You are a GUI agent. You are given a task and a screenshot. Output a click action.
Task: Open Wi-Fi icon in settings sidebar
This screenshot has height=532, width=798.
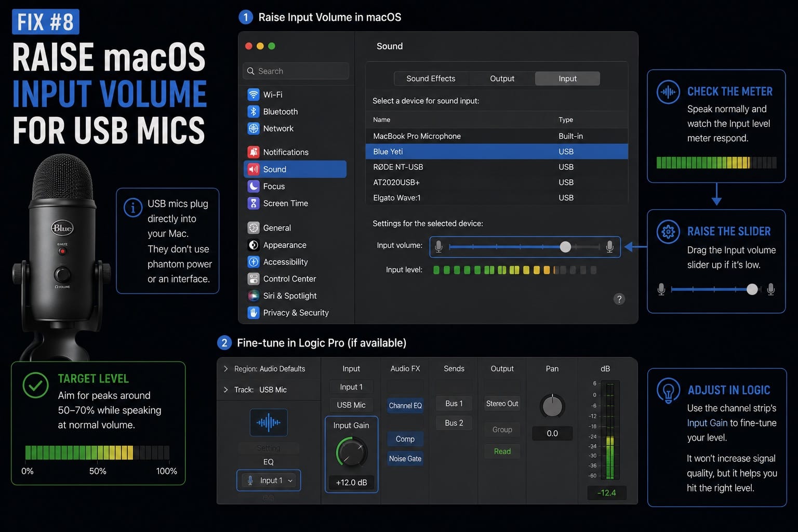pyautogui.click(x=253, y=95)
